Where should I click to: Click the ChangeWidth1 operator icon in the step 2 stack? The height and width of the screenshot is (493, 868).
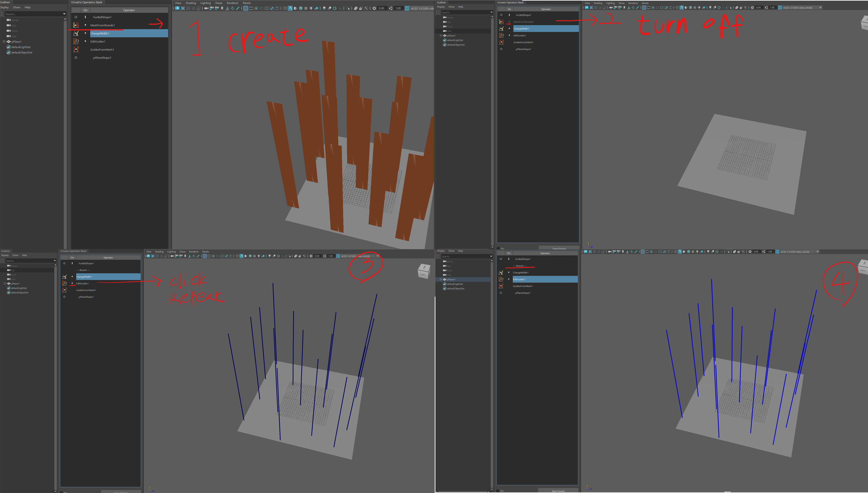(x=502, y=29)
